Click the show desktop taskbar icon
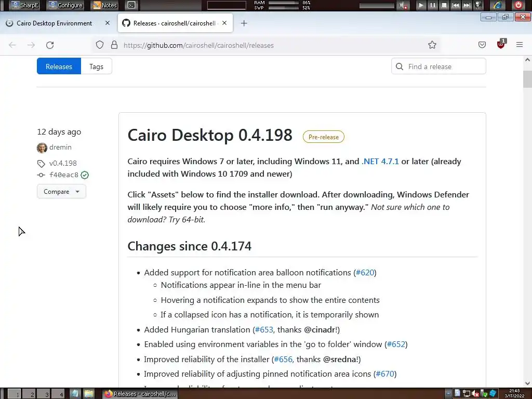This screenshot has width=532, height=399. coord(75,394)
